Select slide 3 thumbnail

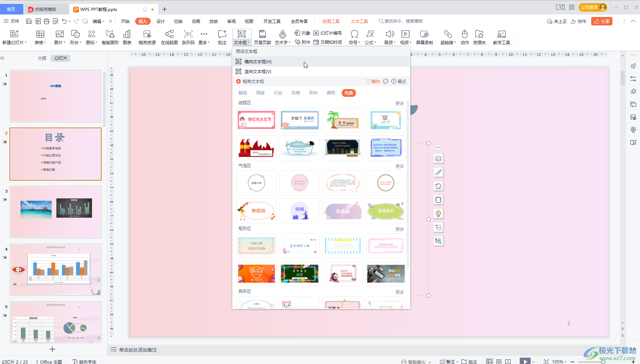click(56, 212)
